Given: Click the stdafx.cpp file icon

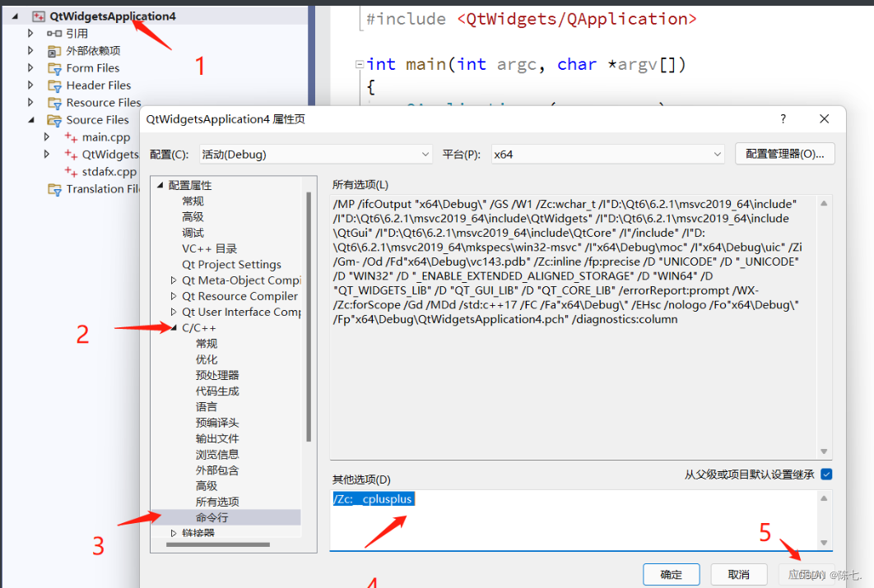Looking at the screenshot, I should (71, 172).
